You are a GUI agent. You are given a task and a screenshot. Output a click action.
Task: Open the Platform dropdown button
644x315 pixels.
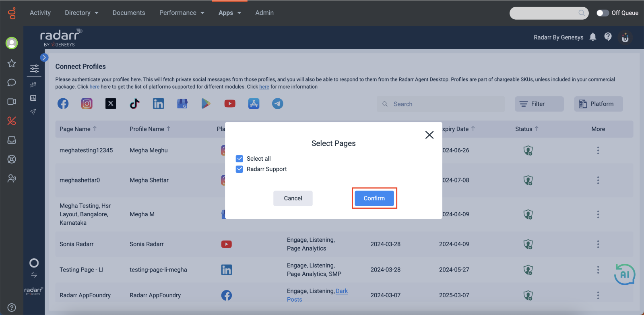click(599, 104)
